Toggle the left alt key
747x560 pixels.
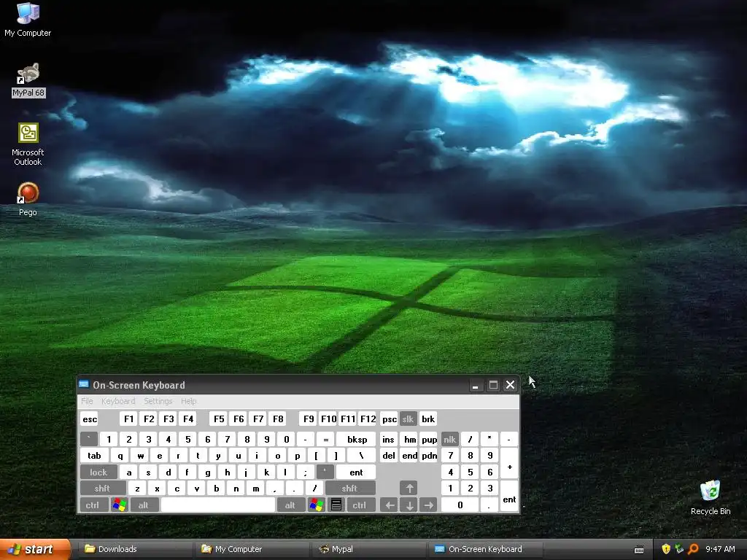coord(144,505)
